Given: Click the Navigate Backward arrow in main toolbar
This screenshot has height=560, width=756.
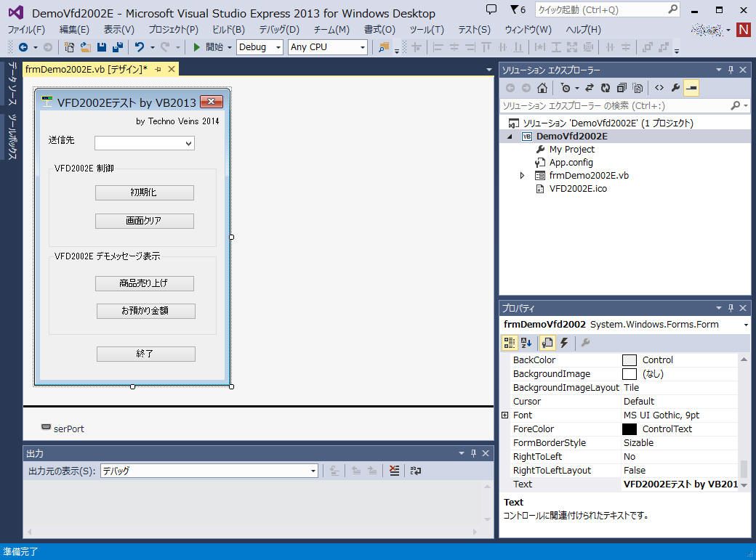Looking at the screenshot, I should (x=23, y=47).
